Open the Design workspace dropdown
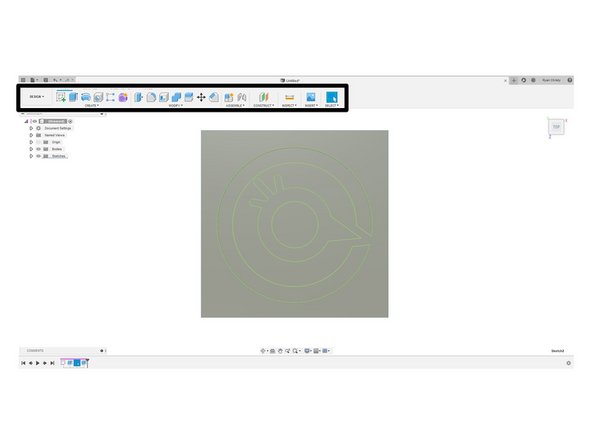This screenshot has width=592, height=444. point(37,97)
